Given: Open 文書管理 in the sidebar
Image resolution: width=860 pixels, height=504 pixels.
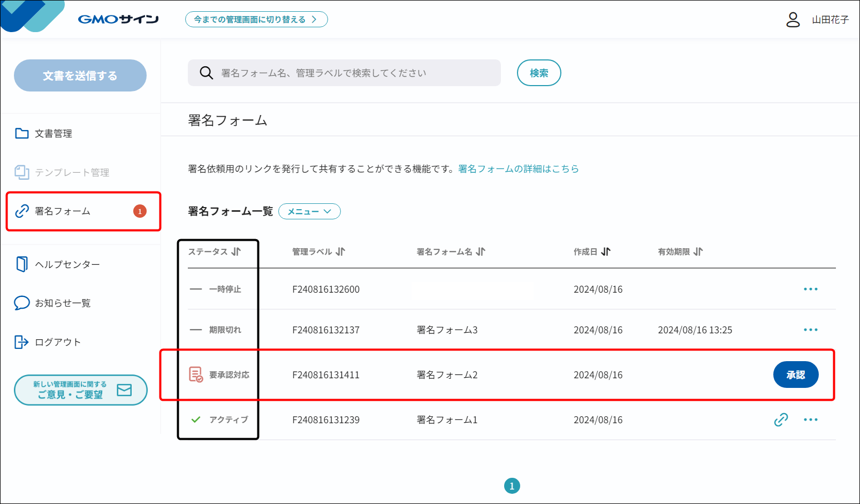Looking at the screenshot, I should [53, 134].
